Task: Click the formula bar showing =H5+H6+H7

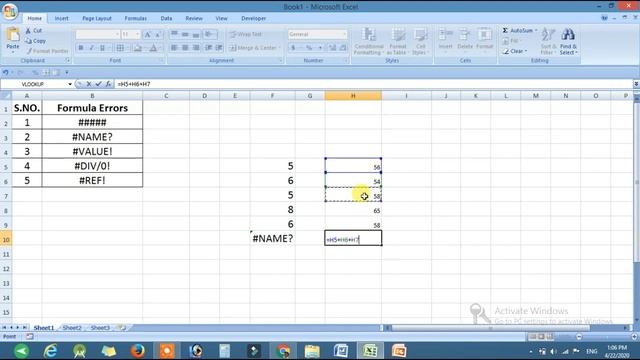Action: 373,84
